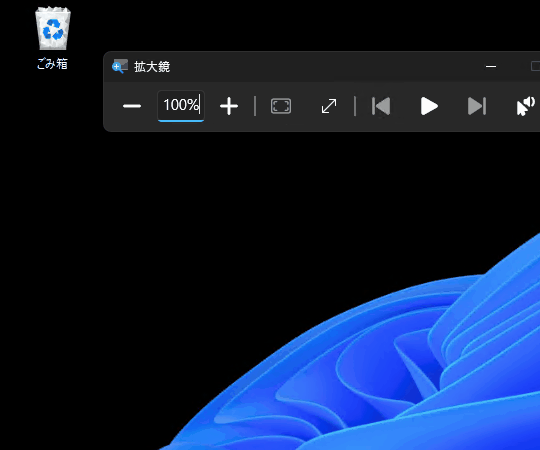Click the ごみ箱 label text
The image size is (540, 450).
tap(52, 64)
